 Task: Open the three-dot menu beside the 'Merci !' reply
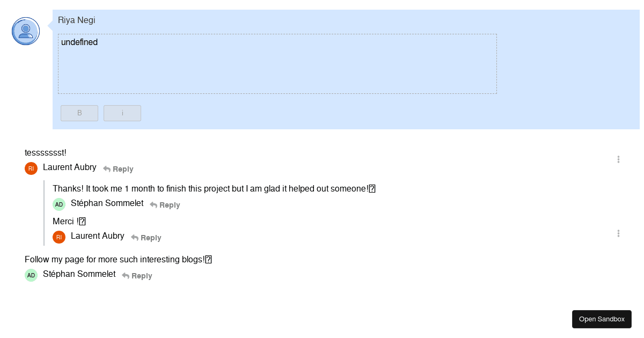(618, 233)
